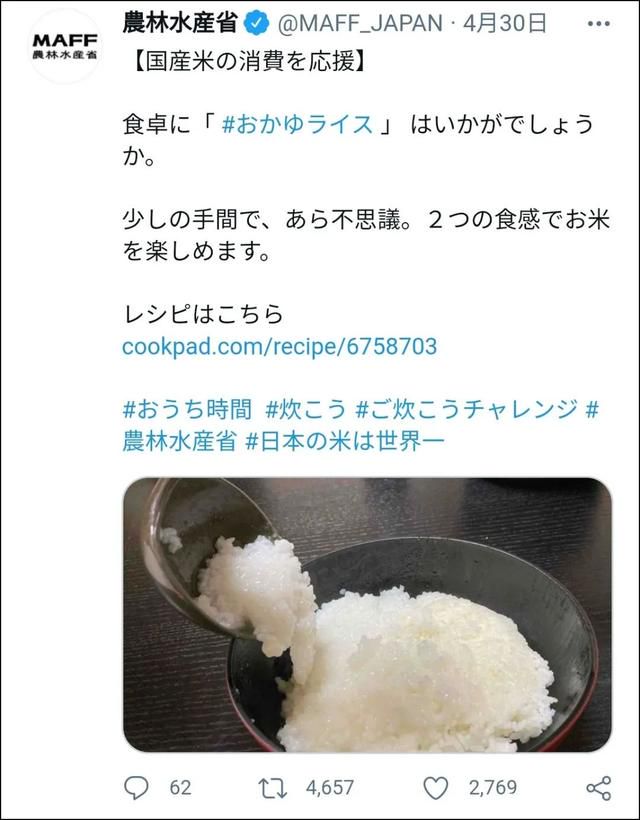
Task: Open the cookpad.com/recipe/6758703 link
Action: (279, 347)
